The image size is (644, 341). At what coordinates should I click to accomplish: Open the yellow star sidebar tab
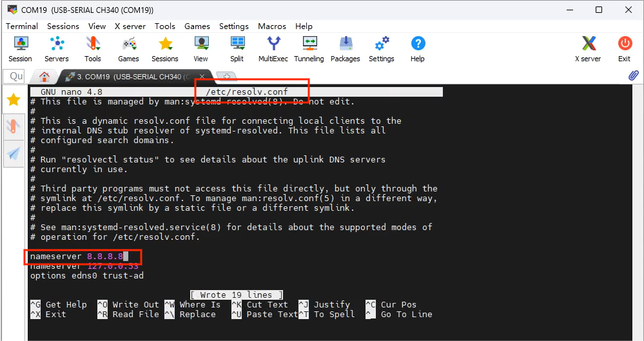[14, 99]
